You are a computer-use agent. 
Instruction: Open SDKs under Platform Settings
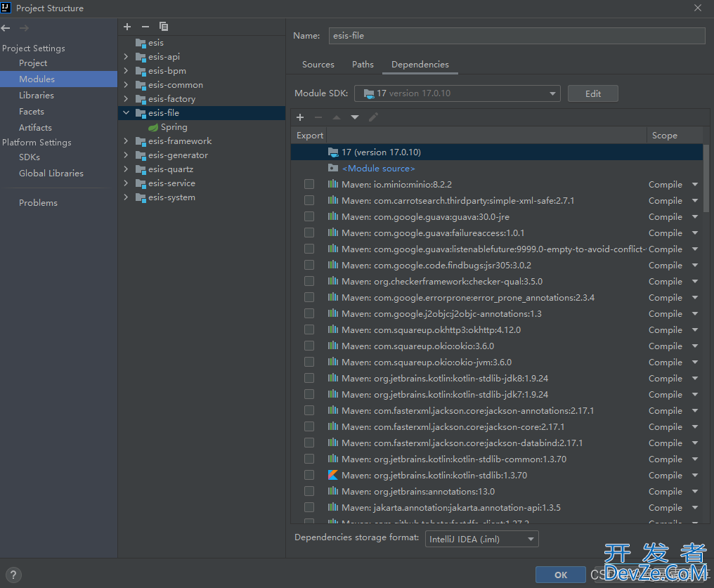(x=30, y=157)
